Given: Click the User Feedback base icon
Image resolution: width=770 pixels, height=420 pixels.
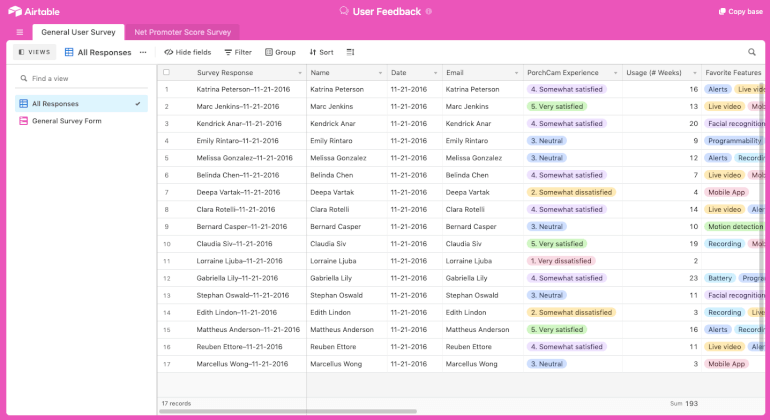Looking at the screenshot, I should (x=344, y=11).
